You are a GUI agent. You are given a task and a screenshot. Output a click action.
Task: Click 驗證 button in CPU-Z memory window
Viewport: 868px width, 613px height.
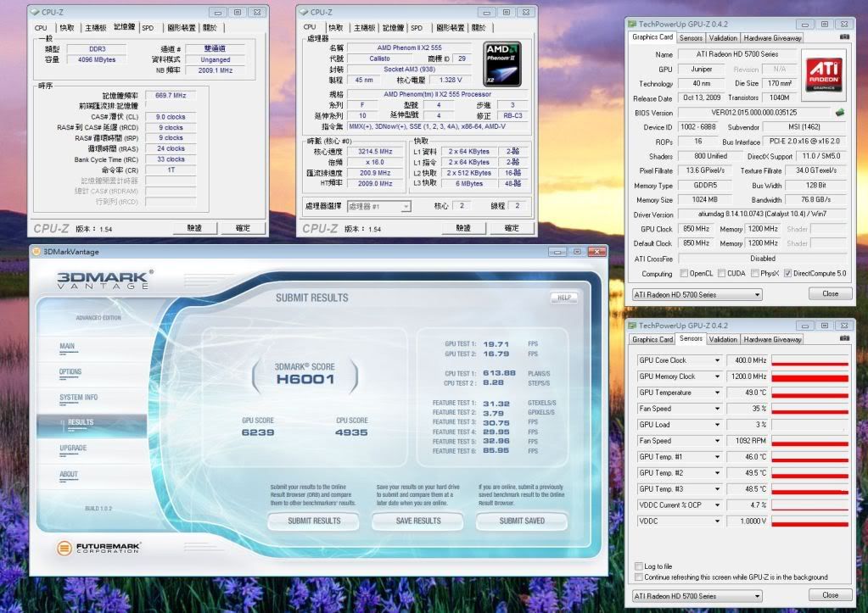pyautogui.click(x=194, y=228)
